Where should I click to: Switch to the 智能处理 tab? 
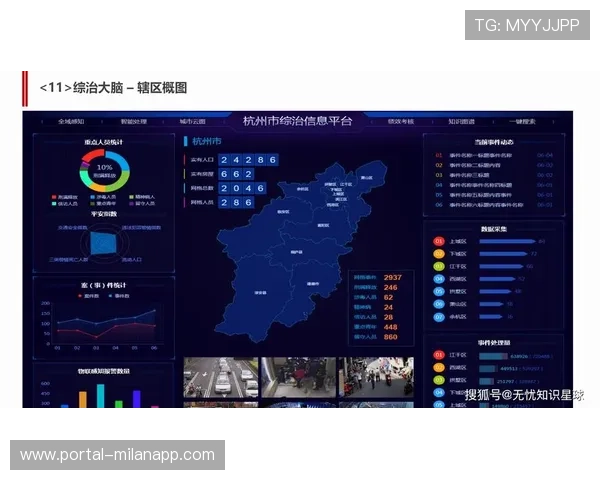(134, 122)
